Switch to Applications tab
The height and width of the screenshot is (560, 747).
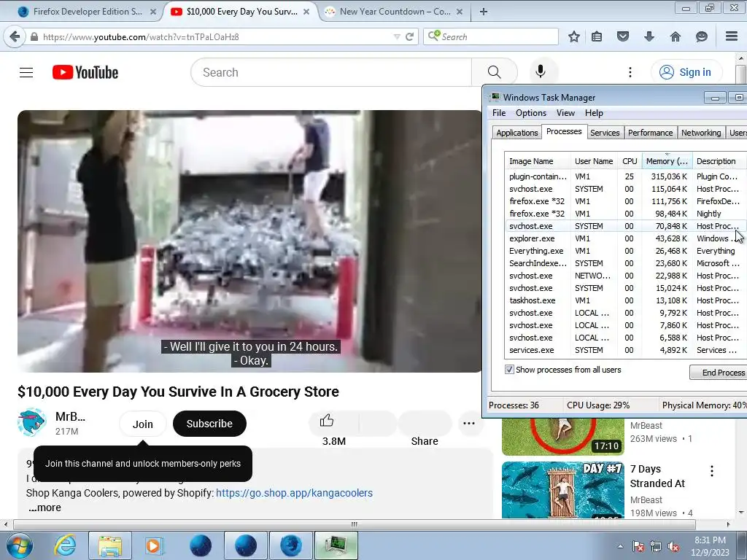pos(517,133)
